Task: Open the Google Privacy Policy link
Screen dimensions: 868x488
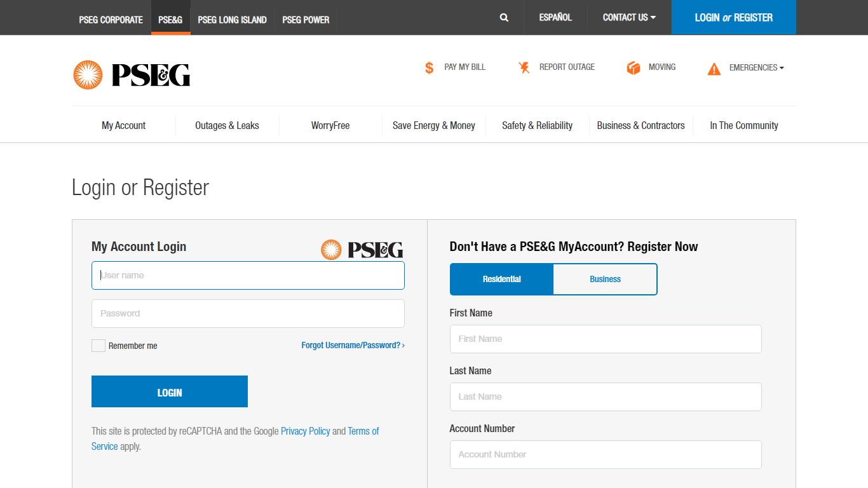Action: click(x=306, y=431)
